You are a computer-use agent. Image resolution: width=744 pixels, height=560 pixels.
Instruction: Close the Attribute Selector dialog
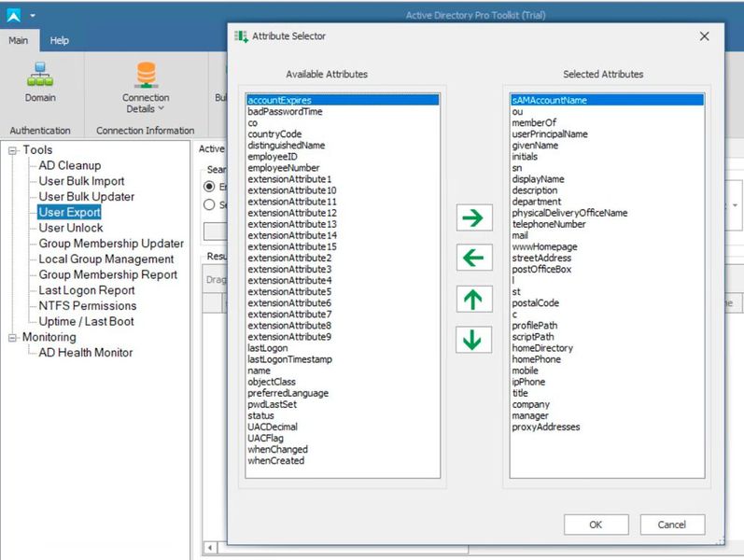pos(704,36)
